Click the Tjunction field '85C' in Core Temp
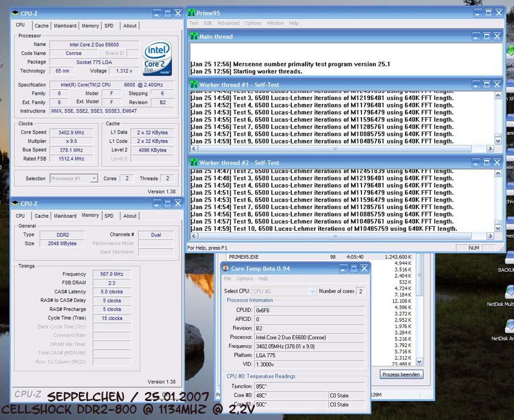This screenshot has height=420, width=514. [x=310, y=386]
